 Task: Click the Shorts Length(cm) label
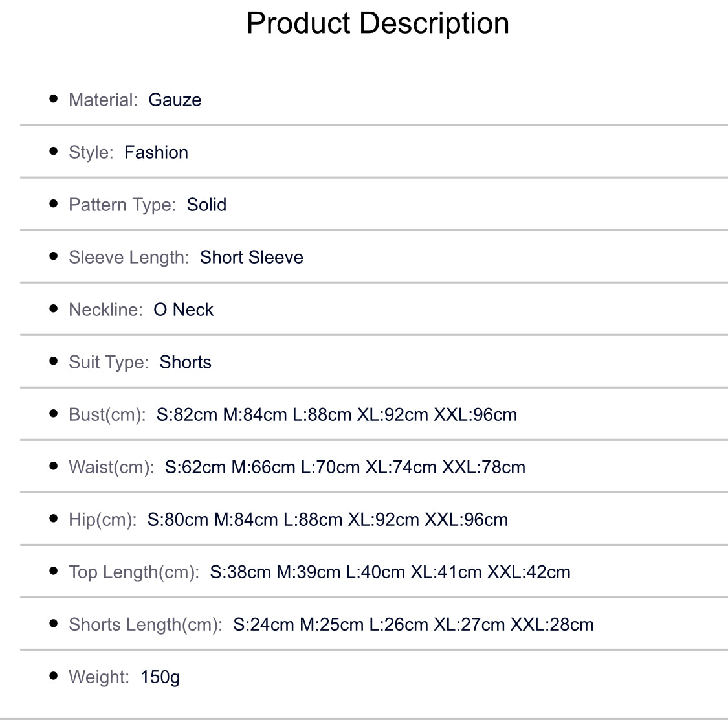coord(145,624)
